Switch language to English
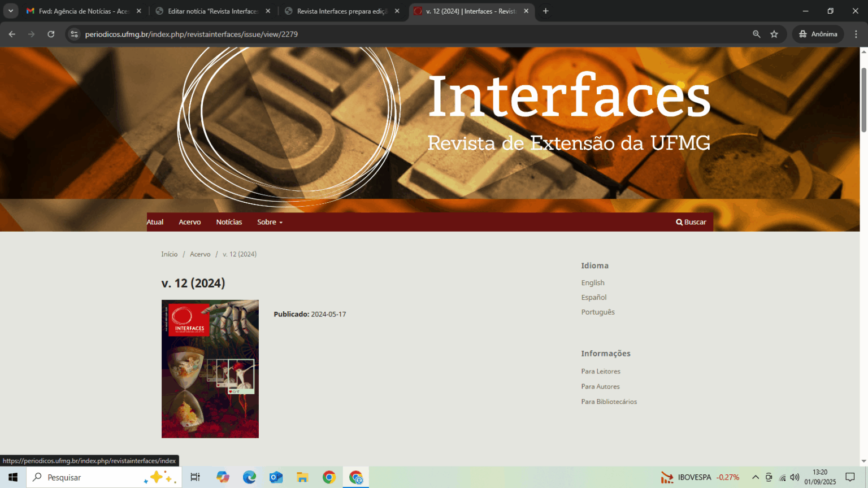This screenshot has width=868, height=488. pos(592,282)
